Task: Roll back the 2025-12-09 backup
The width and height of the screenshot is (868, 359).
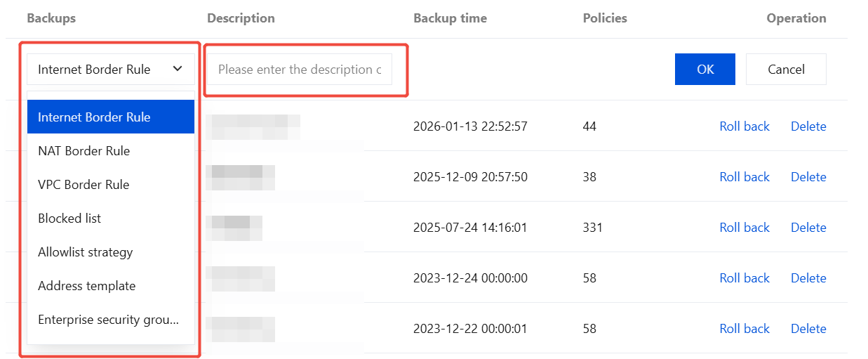Action: pyautogui.click(x=745, y=177)
